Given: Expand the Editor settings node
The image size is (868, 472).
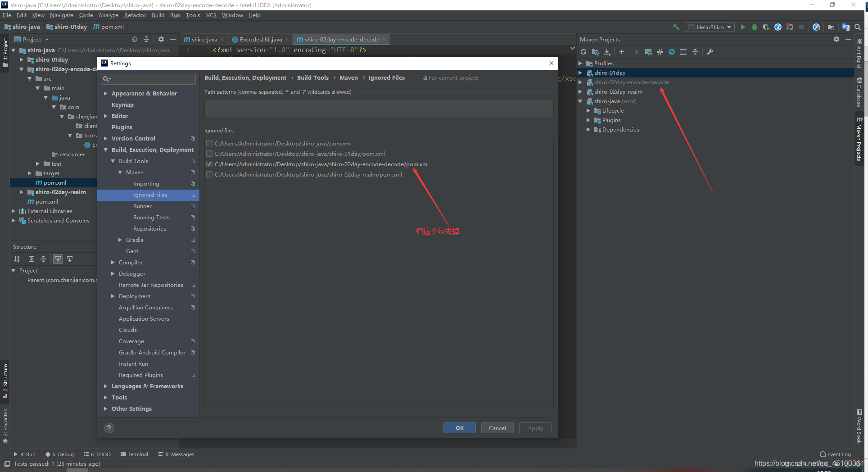Looking at the screenshot, I should pos(105,116).
